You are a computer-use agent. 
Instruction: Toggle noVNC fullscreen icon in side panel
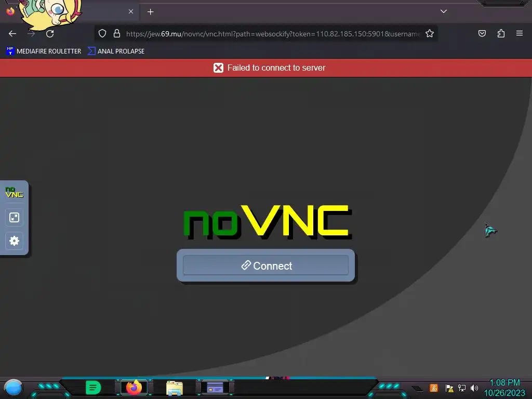point(14,218)
